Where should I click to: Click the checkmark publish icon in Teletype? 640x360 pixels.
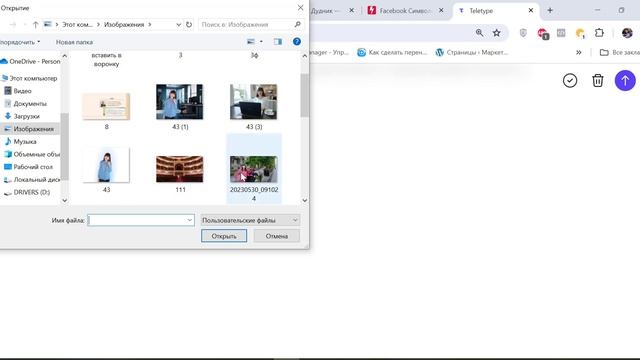pos(570,80)
